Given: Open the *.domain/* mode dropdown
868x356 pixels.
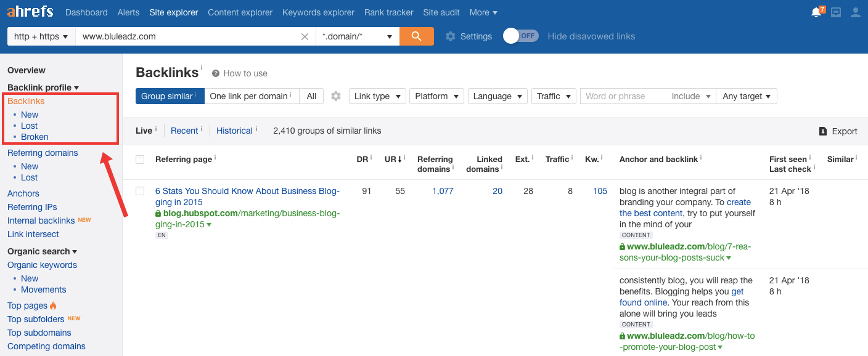Looking at the screenshot, I should (x=358, y=36).
